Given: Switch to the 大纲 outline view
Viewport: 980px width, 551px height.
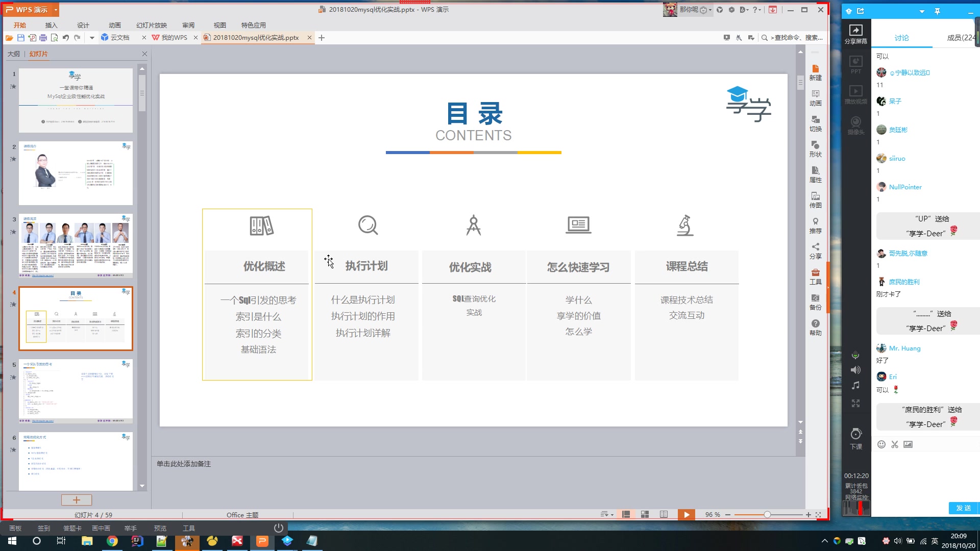Looking at the screenshot, I should [x=14, y=54].
